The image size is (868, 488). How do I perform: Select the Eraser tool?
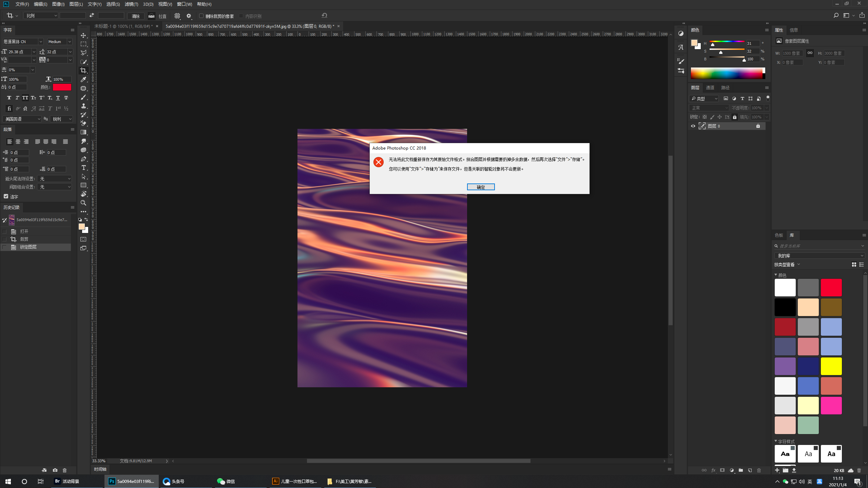(x=83, y=123)
